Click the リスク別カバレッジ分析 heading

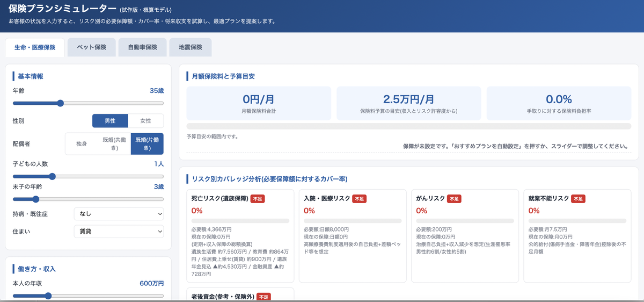click(270, 178)
